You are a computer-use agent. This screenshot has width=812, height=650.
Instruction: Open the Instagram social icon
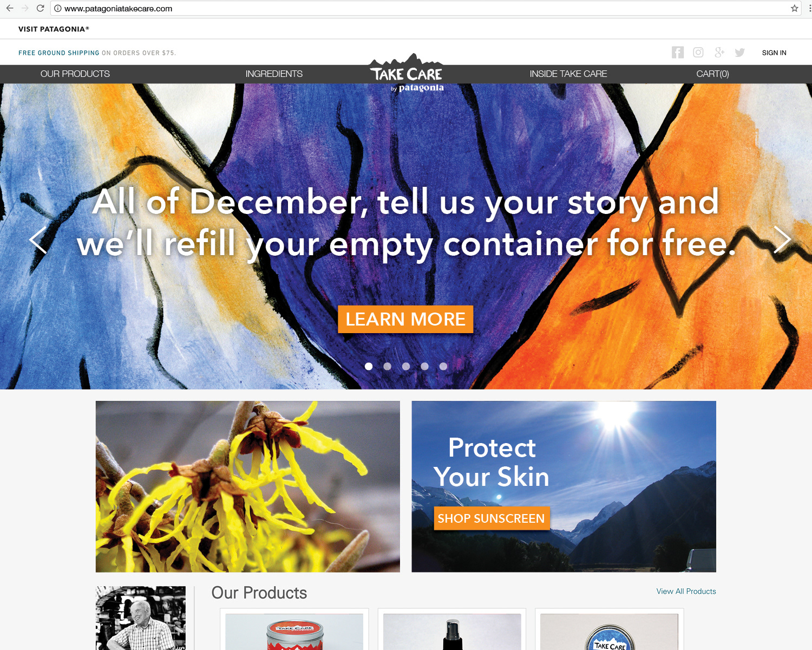point(698,52)
